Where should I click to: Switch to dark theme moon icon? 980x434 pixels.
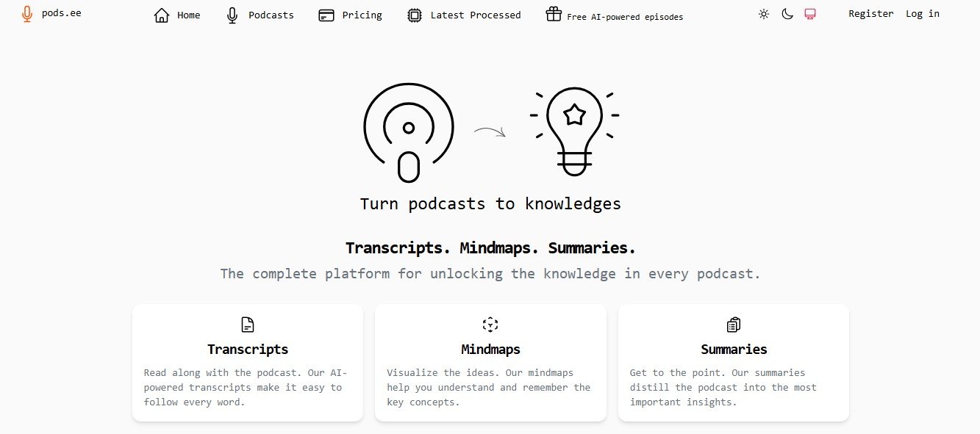pos(787,14)
